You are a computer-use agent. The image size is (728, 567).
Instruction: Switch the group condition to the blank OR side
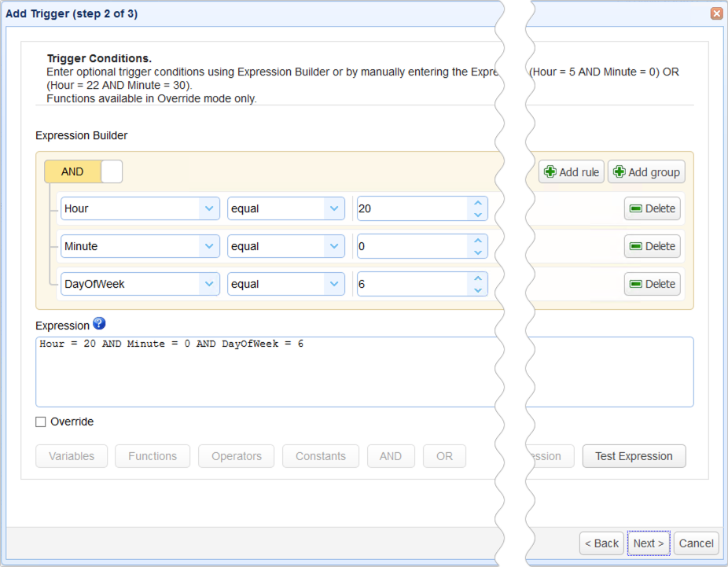coord(112,171)
